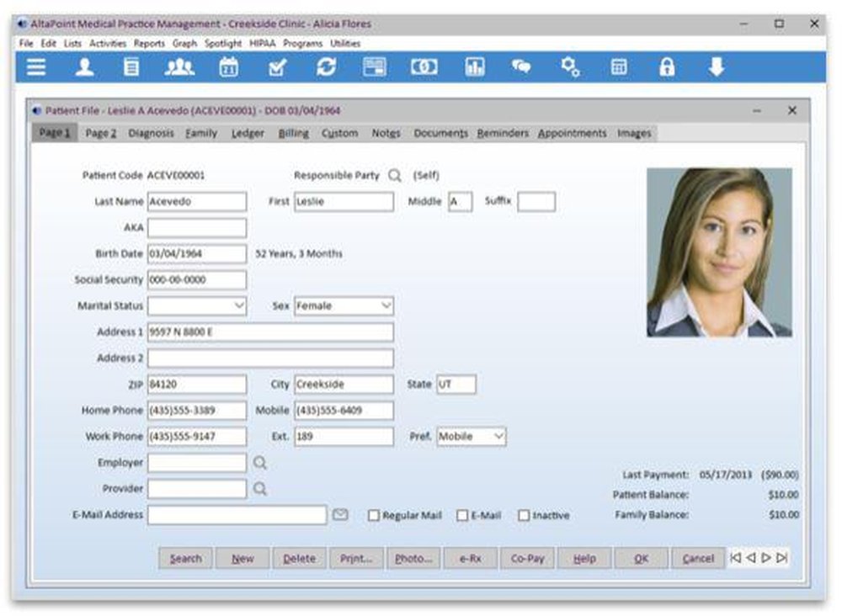
Task: Switch to the Images tab
Action: [x=634, y=133]
